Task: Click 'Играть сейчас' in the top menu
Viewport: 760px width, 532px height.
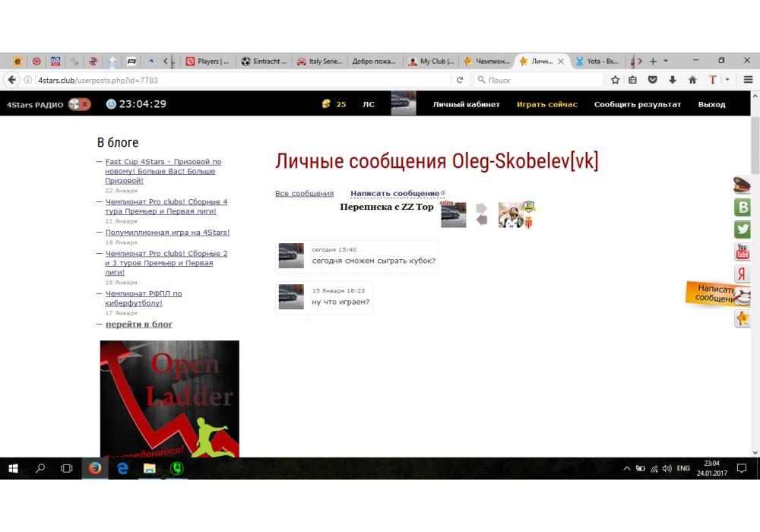Action: (x=546, y=104)
